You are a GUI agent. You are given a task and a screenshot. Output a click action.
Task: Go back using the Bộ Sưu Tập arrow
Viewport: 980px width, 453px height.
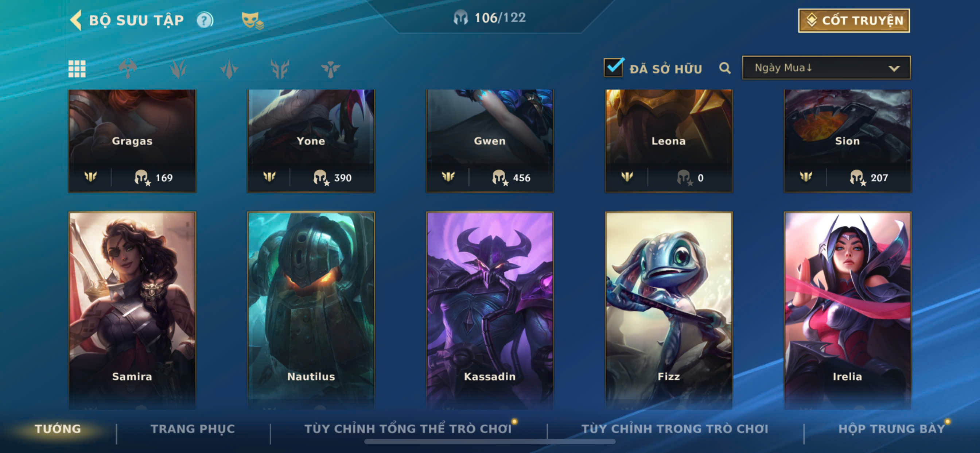point(76,20)
